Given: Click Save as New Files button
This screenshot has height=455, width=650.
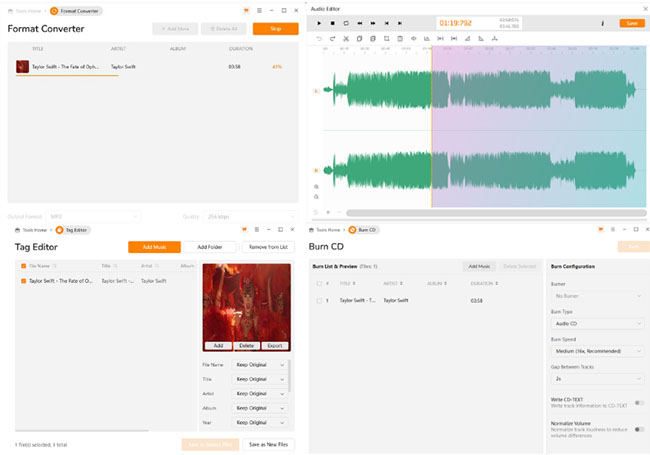Looking at the screenshot, I should 268,445.
